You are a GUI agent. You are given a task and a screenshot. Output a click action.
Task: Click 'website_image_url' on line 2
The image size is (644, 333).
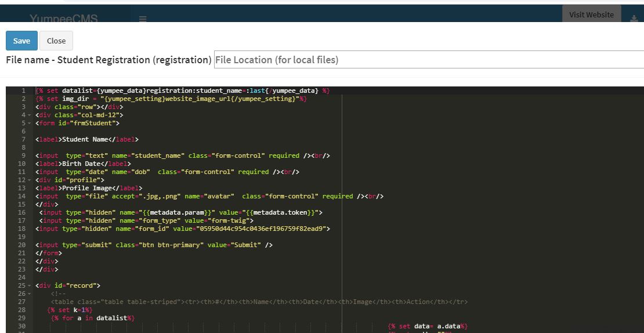tap(198, 99)
